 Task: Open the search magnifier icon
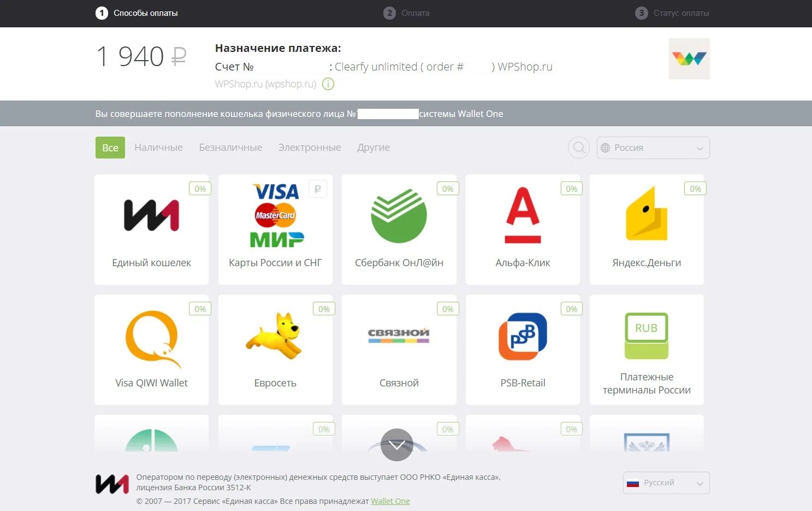[x=579, y=148]
